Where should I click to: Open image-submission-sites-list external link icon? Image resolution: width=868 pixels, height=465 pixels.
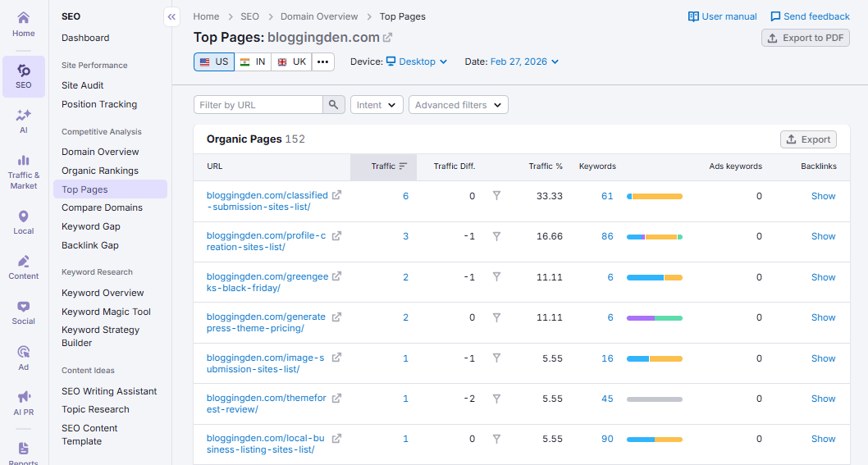pos(336,358)
